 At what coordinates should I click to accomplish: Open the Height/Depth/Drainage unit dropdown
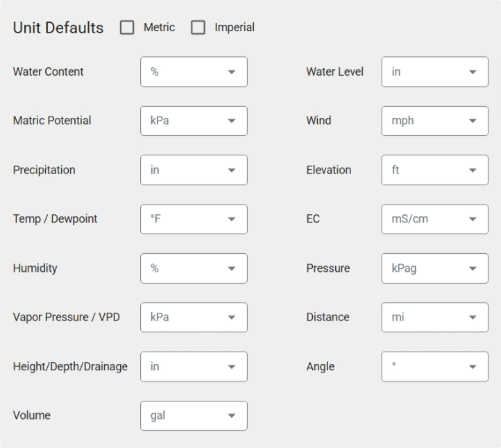[194, 367]
